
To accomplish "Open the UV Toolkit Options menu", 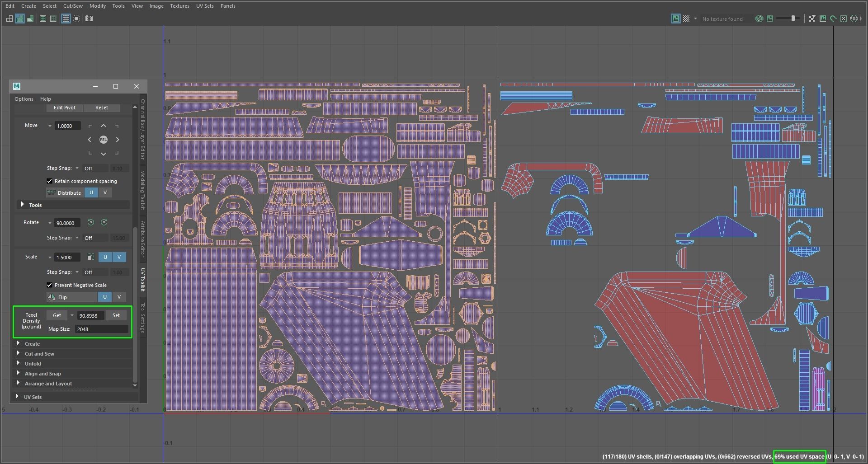I will [24, 99].
